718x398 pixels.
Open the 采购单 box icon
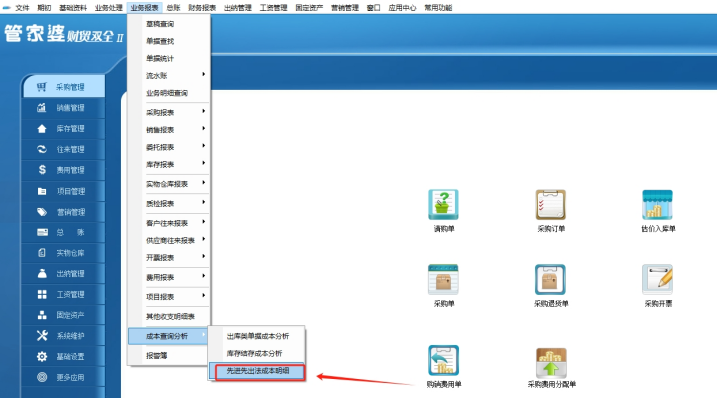pos(443,279)
